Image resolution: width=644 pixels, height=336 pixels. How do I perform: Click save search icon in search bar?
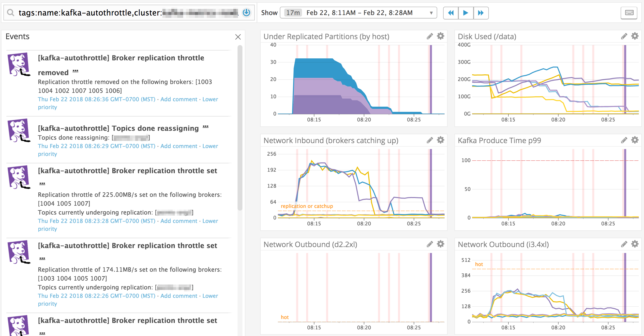coord(246,13)
